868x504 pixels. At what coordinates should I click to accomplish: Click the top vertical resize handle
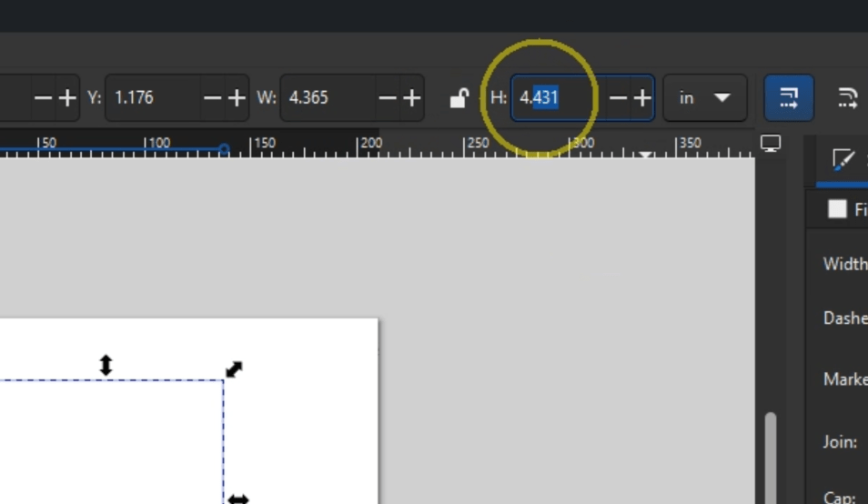pyautogui.click(x=106, y=365)
